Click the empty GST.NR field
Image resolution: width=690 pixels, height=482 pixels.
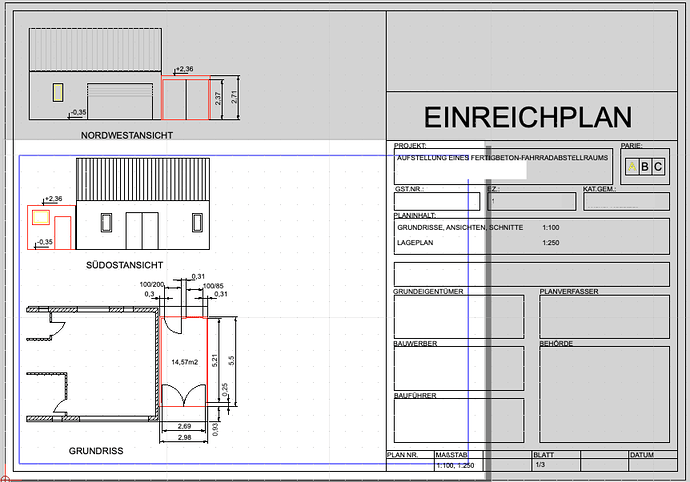point(436,202)
